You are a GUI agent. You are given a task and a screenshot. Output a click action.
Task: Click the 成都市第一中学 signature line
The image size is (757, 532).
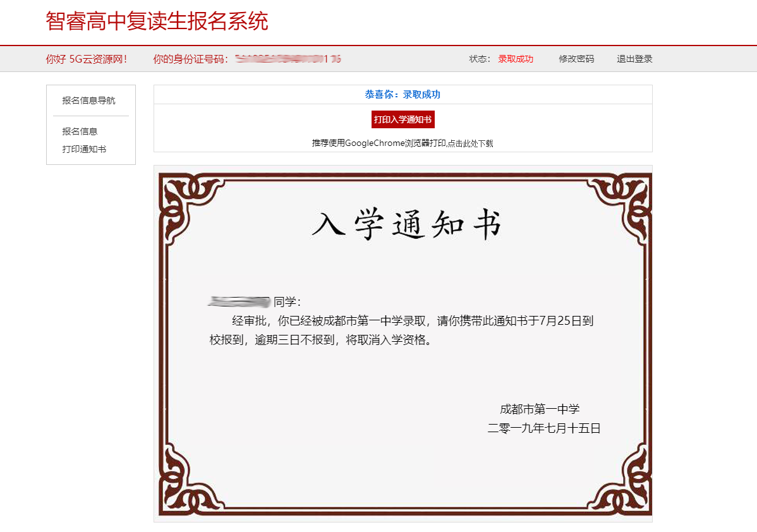point(539,409)
